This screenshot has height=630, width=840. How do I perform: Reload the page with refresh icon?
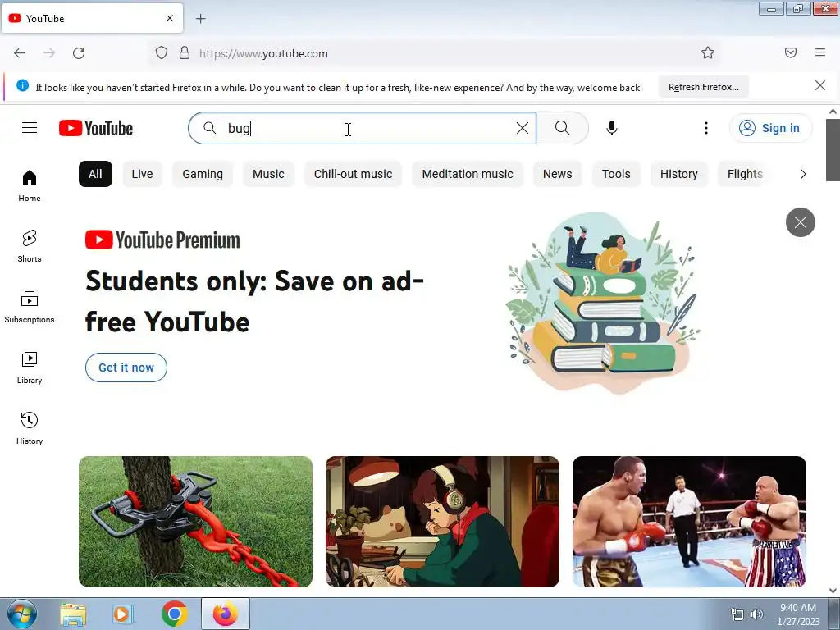click(x=79, y=53)
